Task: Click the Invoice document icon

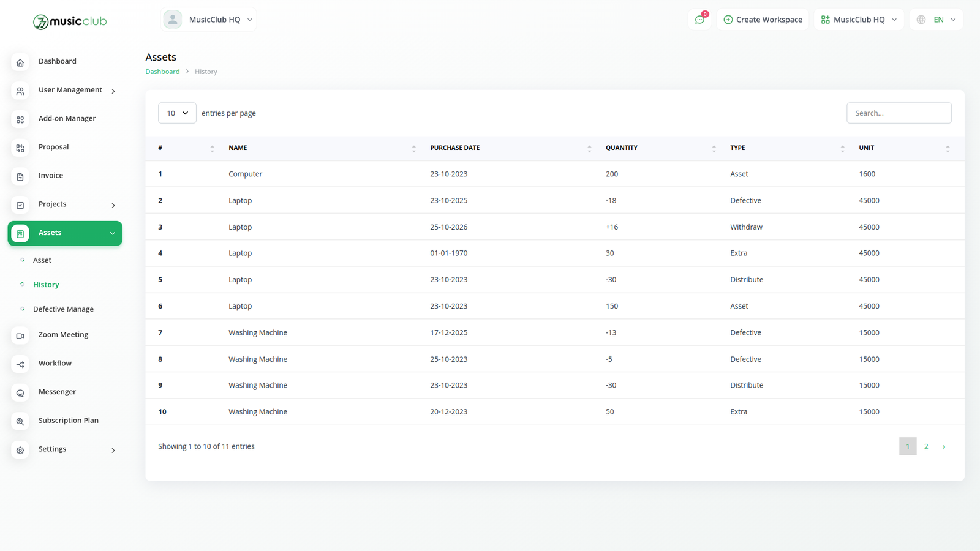Action: click(20, 177)
